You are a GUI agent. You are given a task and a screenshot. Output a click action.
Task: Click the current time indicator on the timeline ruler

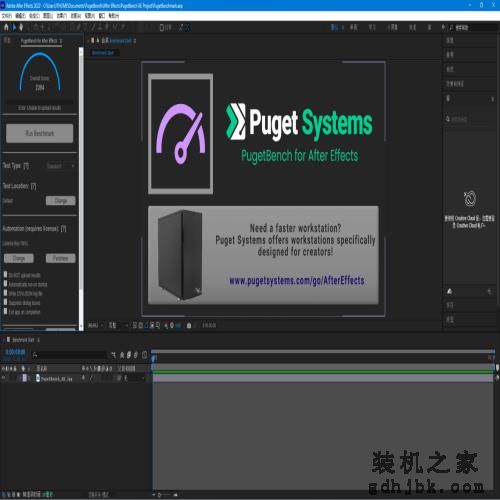[153, 358]
